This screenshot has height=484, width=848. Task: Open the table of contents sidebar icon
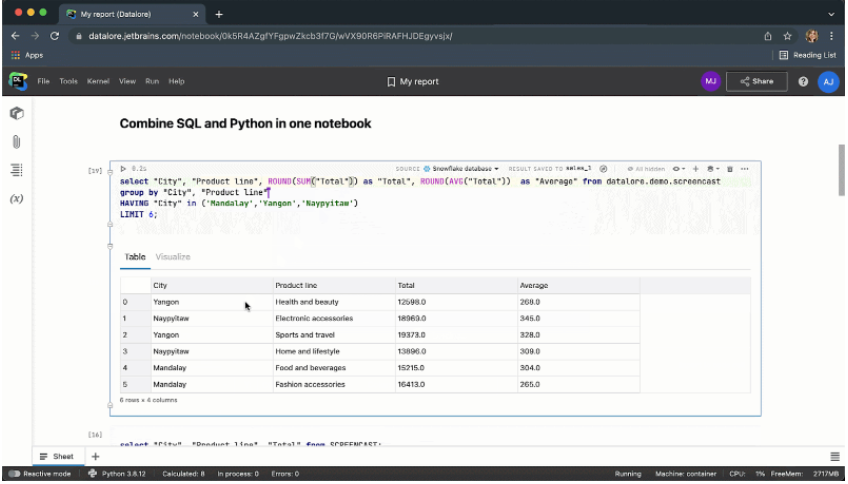point(17,170)
